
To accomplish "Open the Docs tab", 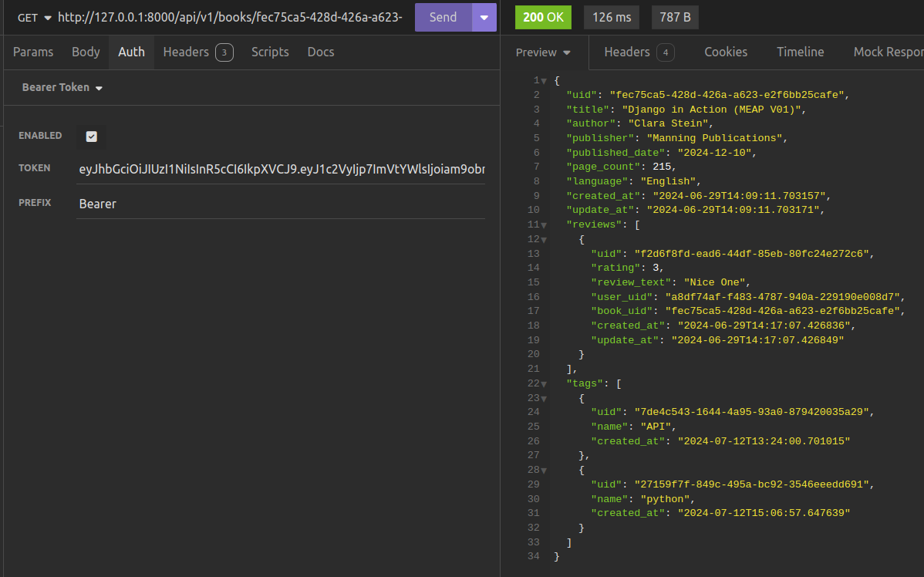I will (x=321, y=52).
